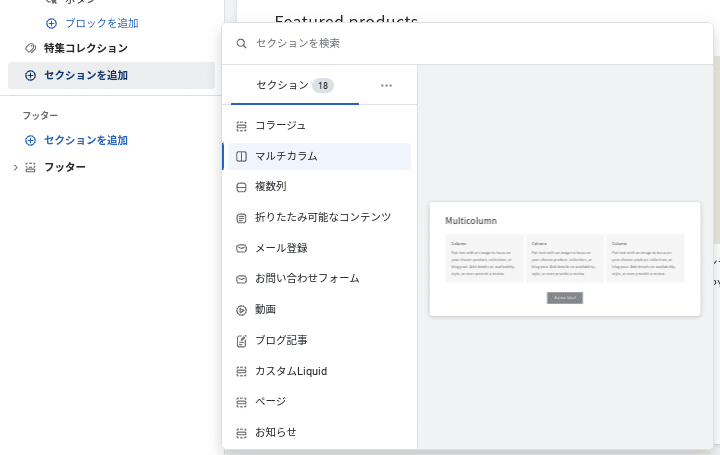720x455 pixels.
Task: Focus the セクションを検索 search field
Action: [467, 44]
